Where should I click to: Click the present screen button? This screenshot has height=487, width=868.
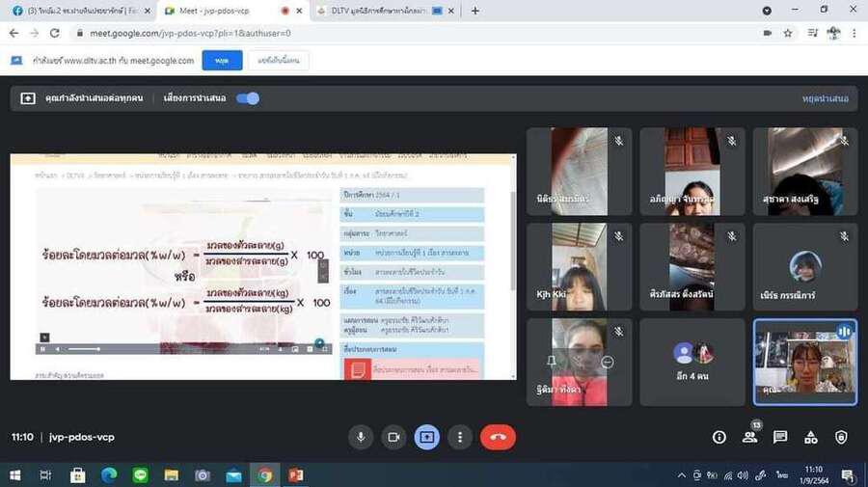click(426, 437)
